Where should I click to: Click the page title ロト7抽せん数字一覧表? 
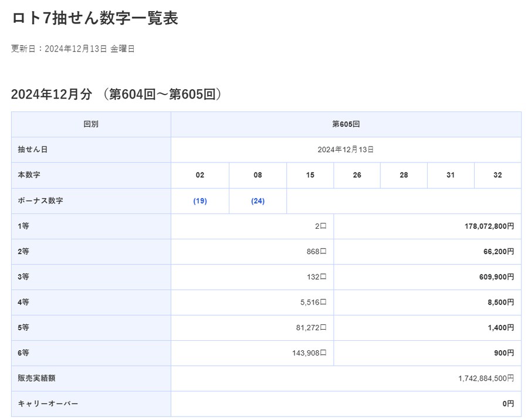(x=96, y=19)
